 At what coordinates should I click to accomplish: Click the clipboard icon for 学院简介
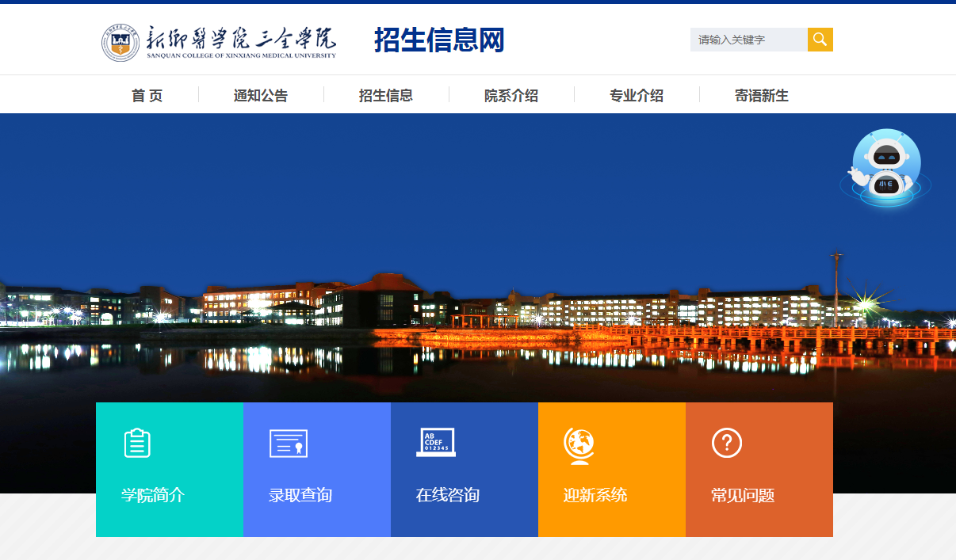[x=137, y=443]
